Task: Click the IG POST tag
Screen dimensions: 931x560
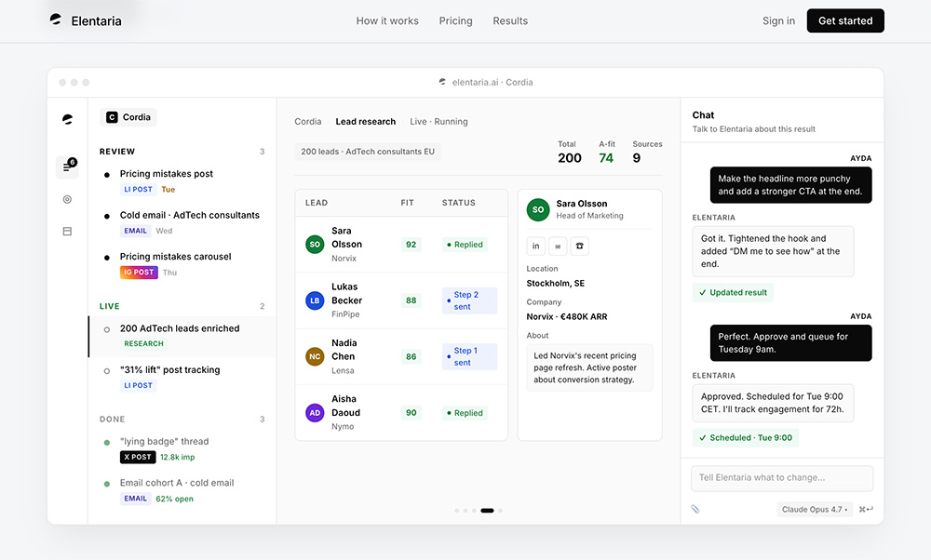Action: pos(139,273)
